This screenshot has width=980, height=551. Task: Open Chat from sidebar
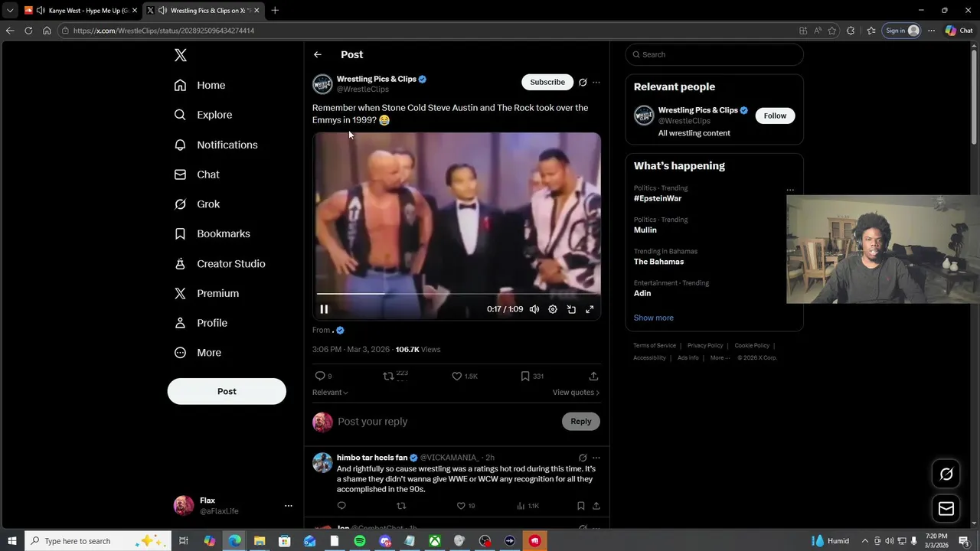click(x=197, y=174)
